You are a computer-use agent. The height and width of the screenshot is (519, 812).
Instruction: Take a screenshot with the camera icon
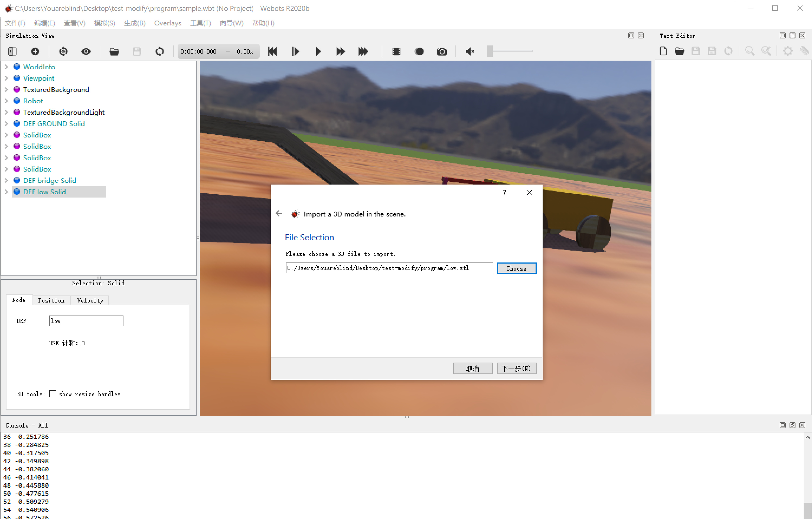442,51
